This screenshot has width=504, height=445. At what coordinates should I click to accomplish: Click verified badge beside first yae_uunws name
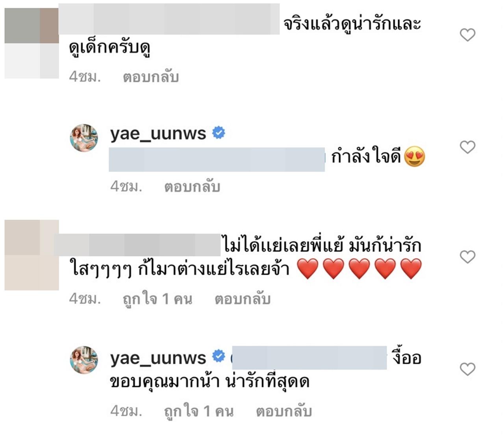(219, 133)
